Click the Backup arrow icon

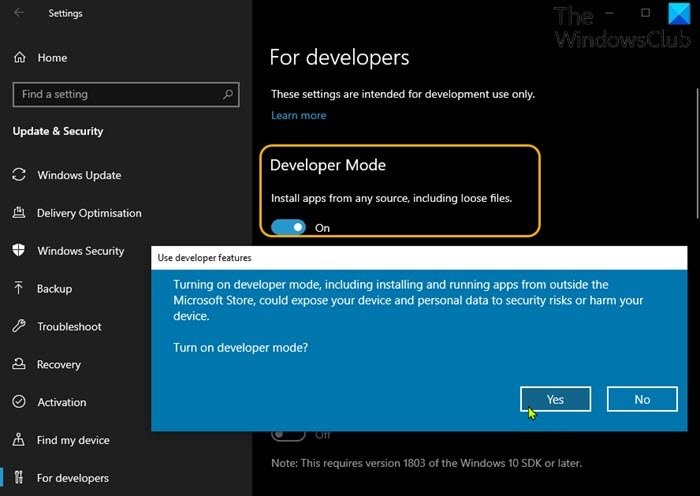click(x=19, y=289)
